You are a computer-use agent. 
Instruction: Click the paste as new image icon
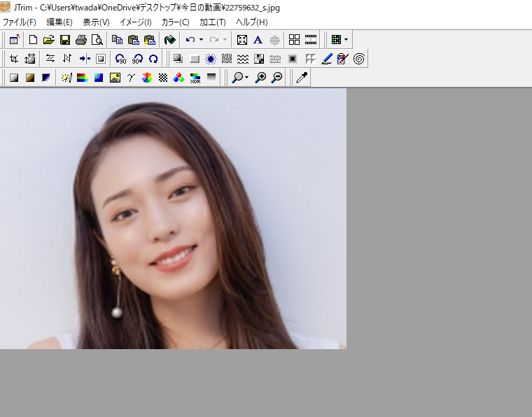coord(150,40)
